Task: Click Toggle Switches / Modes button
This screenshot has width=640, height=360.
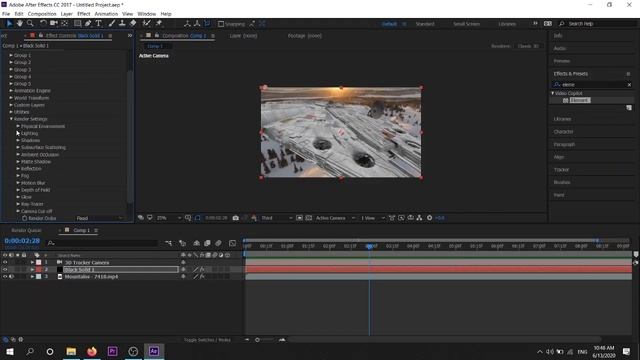Action: 207,340
